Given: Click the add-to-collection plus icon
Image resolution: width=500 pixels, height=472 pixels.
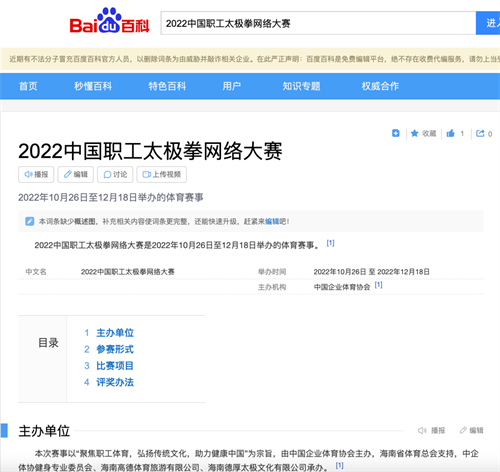Looking at the screenshot, I should click(x=396, y=133).
